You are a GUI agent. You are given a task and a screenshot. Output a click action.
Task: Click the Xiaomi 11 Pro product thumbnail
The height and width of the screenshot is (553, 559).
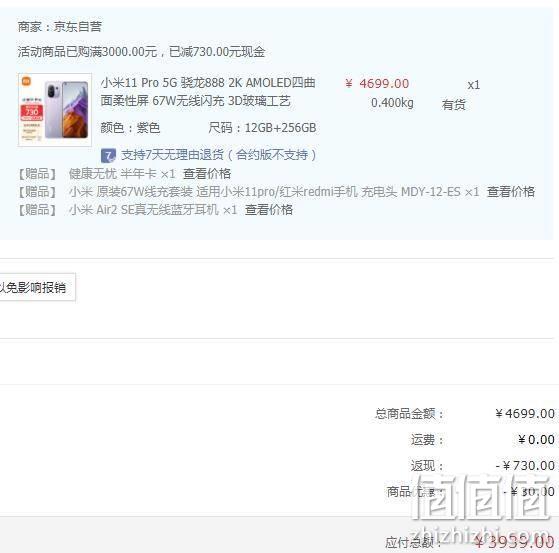[x=55, y=110]
